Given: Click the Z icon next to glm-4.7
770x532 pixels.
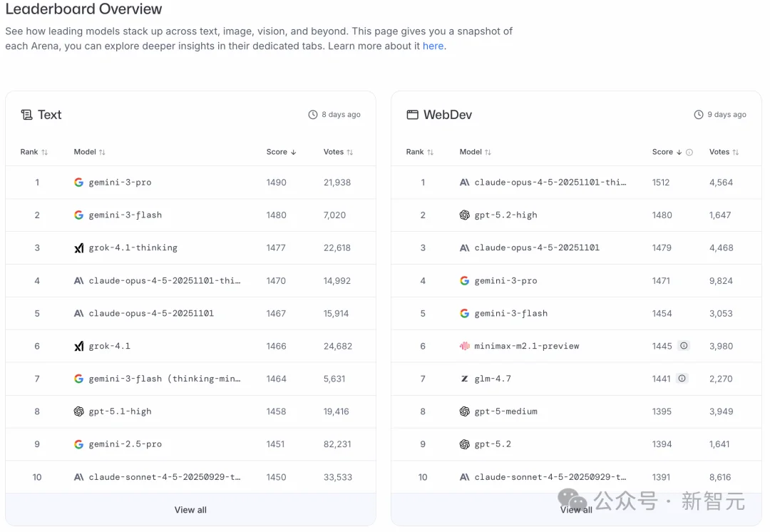Looking at the screenshot, I should [464, 379].
